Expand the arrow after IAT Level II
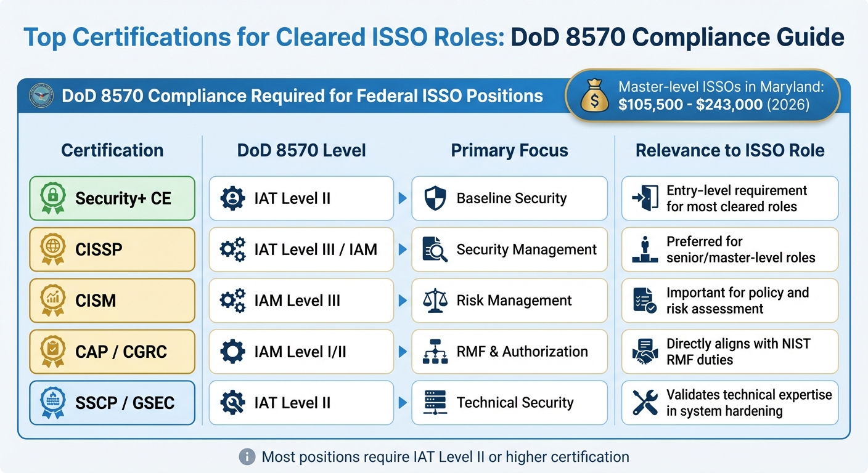 tap(403, 198)
